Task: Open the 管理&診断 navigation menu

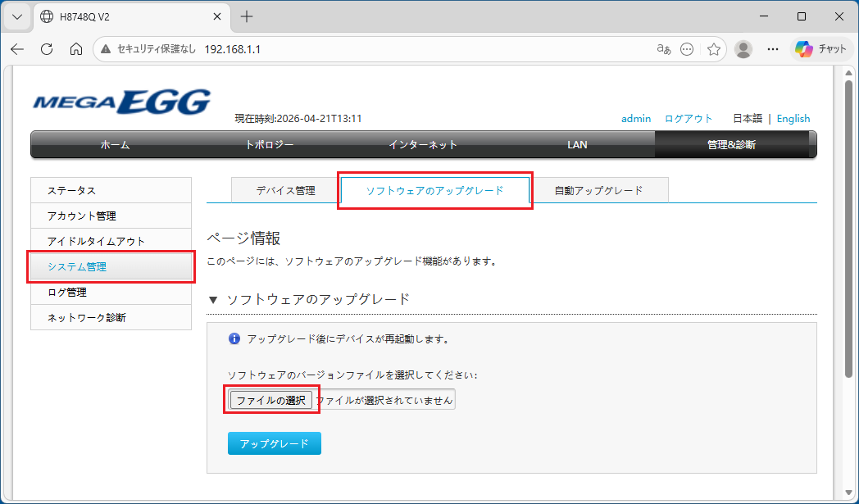Action: pos(731,144)
